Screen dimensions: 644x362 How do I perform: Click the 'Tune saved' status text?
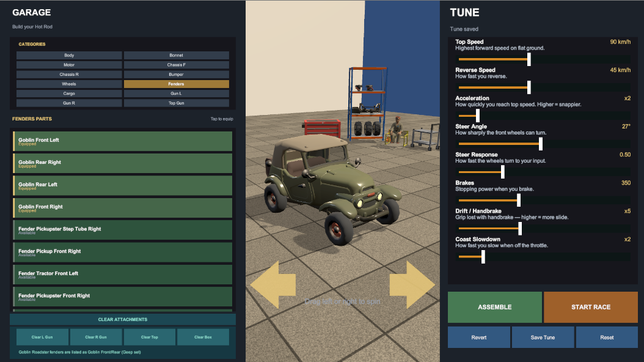pos(464,29)
